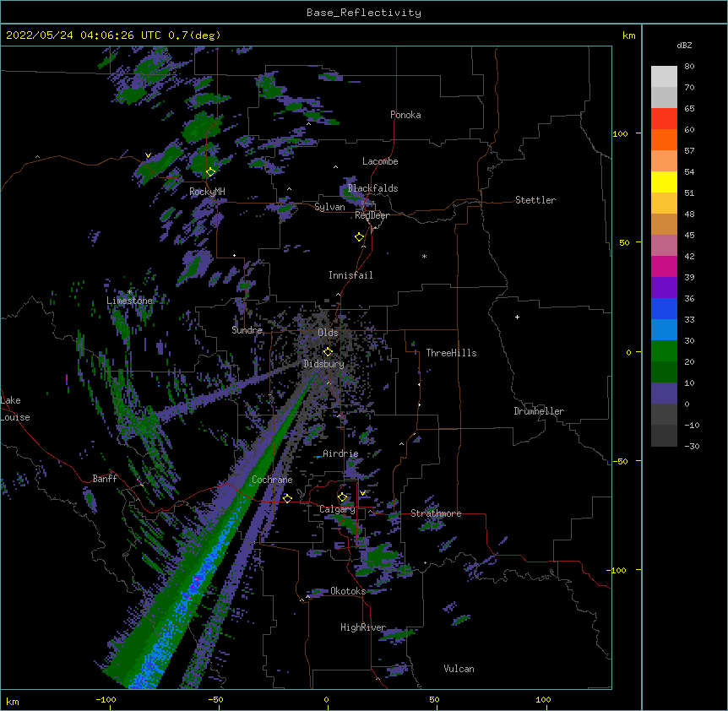Click the Stettler city label
728x711 pixels.
(x=535, y=200)
